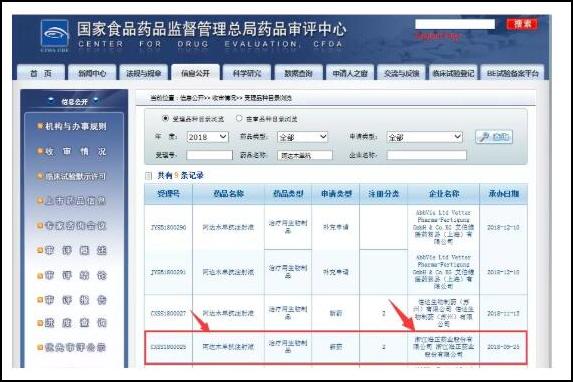Open the 临床试验默示许可 sidebar link

pos(76,176)
